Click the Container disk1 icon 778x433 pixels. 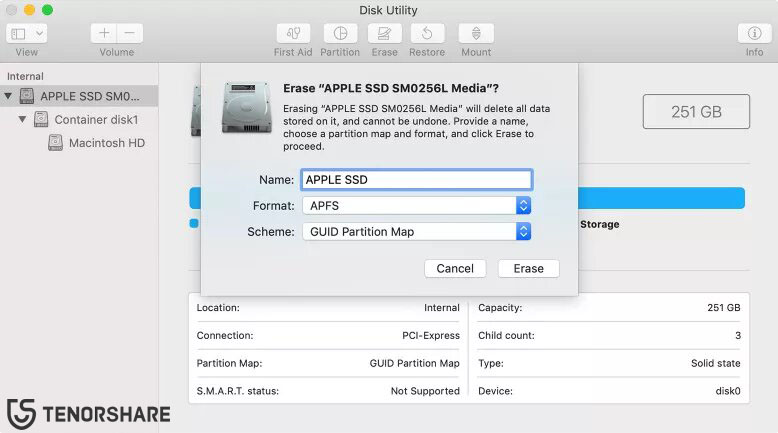tap(41, 120)
